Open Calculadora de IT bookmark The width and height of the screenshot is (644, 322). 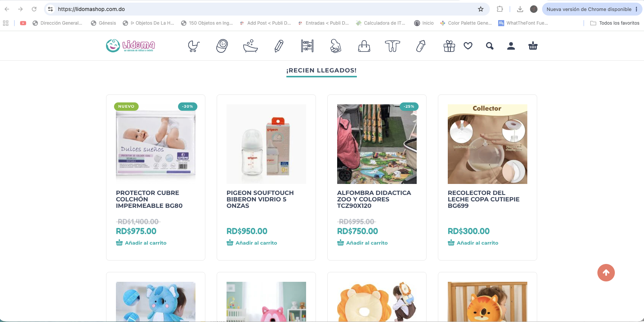pos(380,23)
